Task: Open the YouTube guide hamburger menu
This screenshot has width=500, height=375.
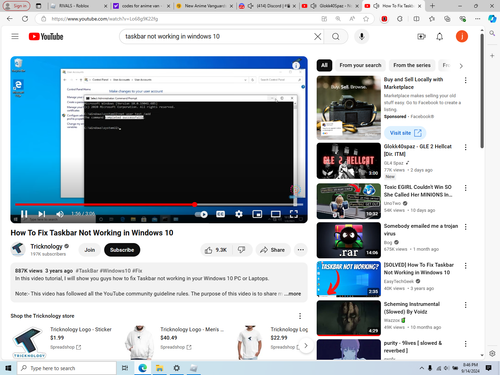Action: click(x=15, y=36)
